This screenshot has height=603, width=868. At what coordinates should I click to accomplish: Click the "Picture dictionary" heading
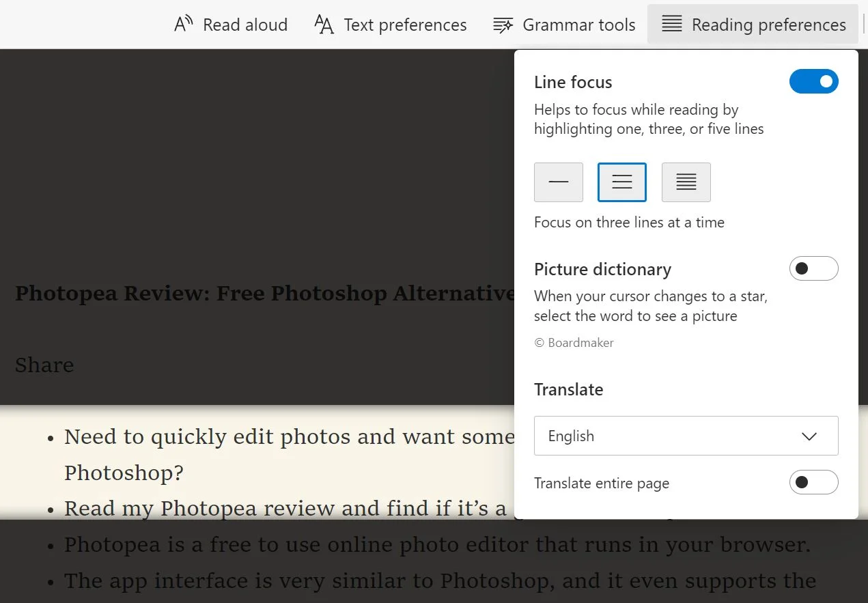[602, 269]
